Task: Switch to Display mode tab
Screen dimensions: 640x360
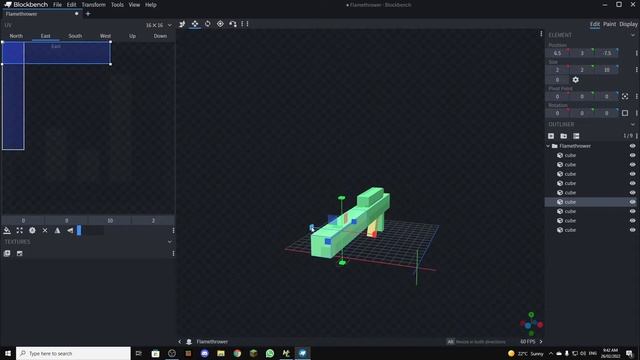Action: (628, 24)
